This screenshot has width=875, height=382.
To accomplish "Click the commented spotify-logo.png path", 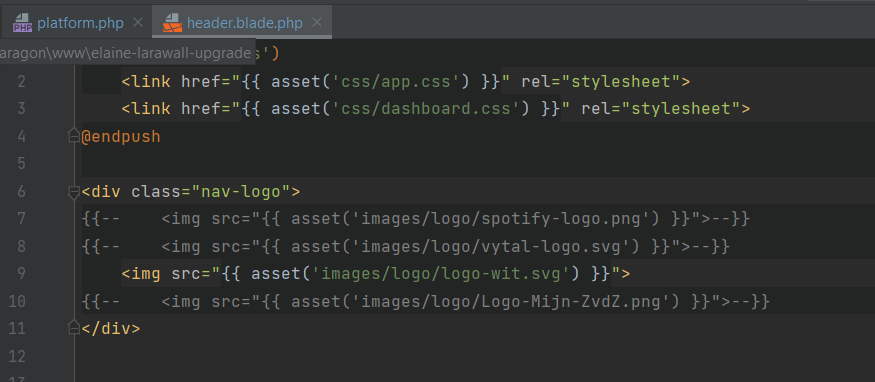I will pos(506,219).
